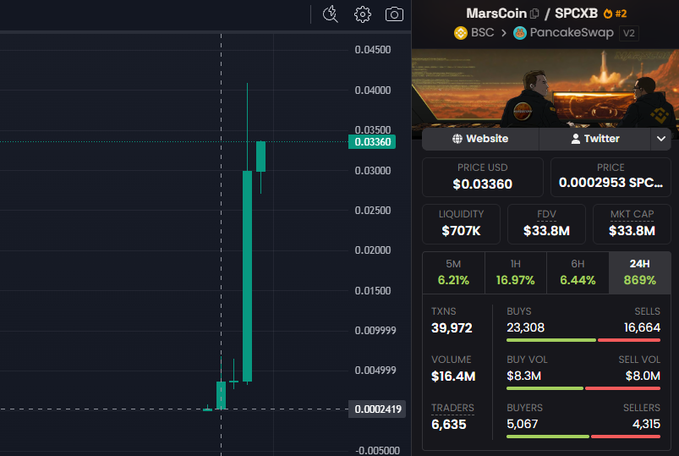
Task: Click the tall green candlestick body
Action: 247,276
